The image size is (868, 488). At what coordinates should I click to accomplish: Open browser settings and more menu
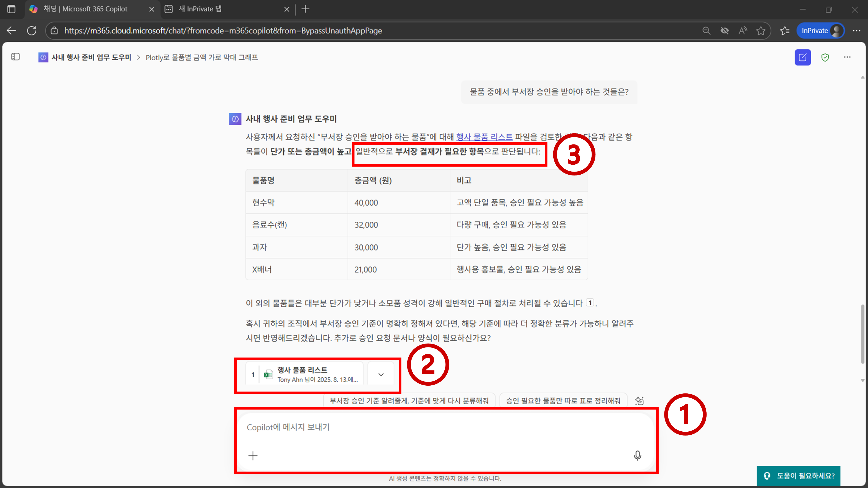pyautogui.click(x=856, y=31)
